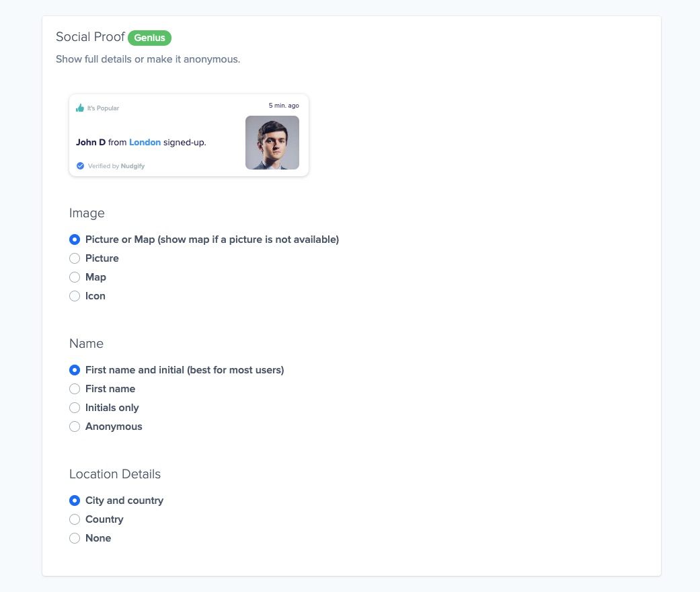Choose the Icon image option
Screen dimensions: 700x592
(x=75, y=296)
